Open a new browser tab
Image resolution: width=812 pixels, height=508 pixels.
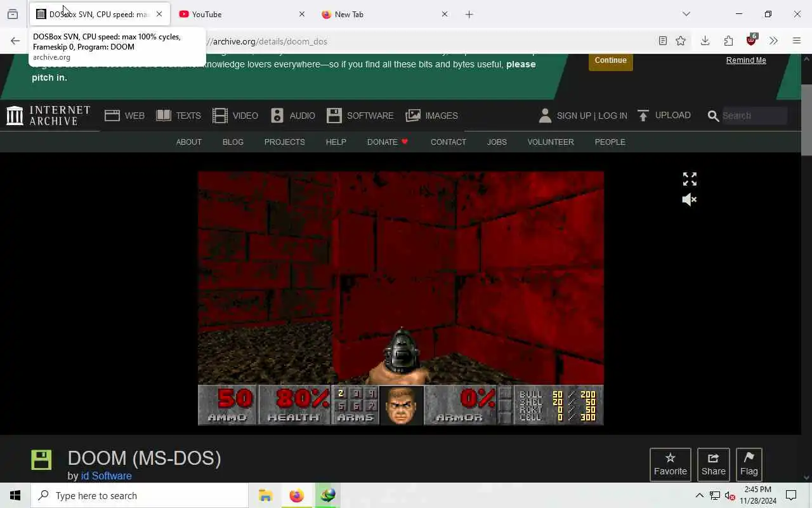[469, 14]
